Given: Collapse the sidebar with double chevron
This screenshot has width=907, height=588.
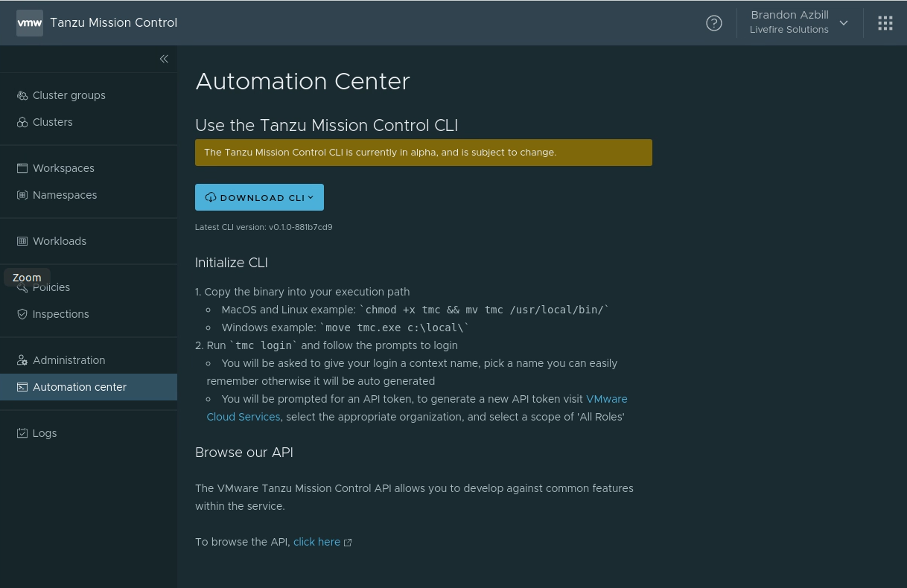Looking at the screenshot, I should click(x=164, y=59).
